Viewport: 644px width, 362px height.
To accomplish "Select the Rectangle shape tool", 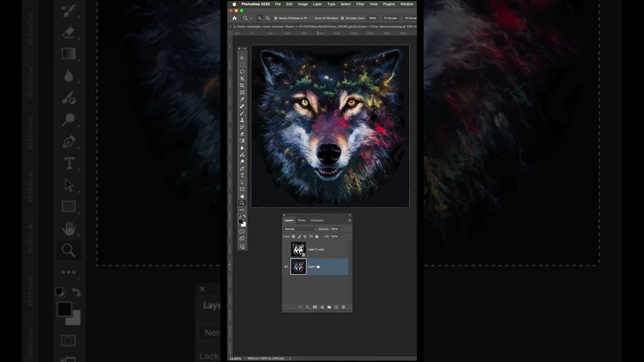I will (242, 189).
